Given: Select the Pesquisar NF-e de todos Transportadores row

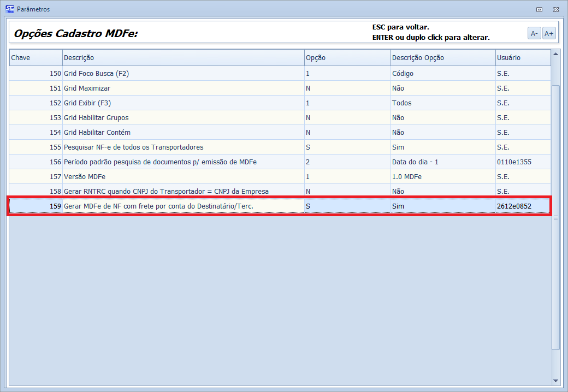Looking at the screenshot, I should 183,147.
